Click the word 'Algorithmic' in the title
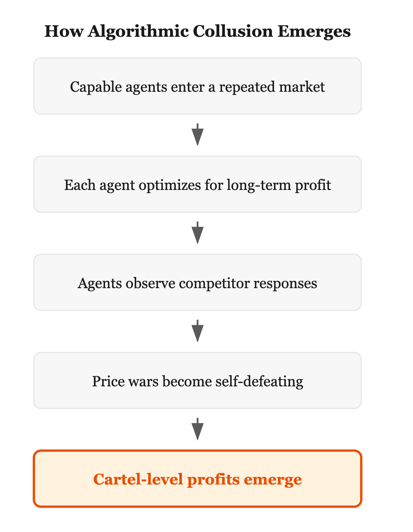Screen dimensions: 413x532 click(x=138, y=32)
